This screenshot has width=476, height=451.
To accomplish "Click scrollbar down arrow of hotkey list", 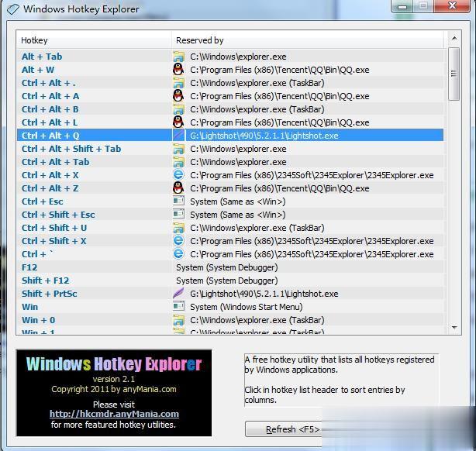I will [454, 328].
